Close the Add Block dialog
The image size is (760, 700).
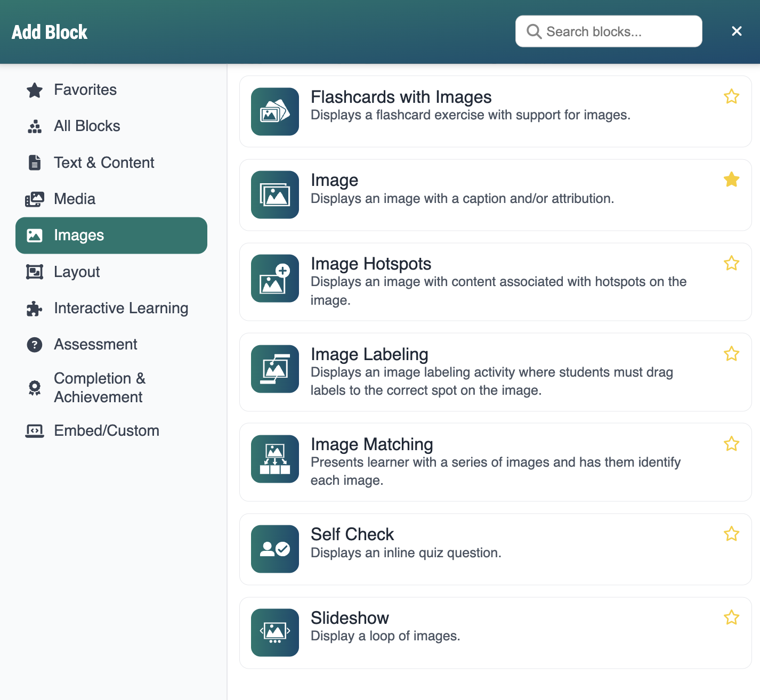tap(737, 31)
